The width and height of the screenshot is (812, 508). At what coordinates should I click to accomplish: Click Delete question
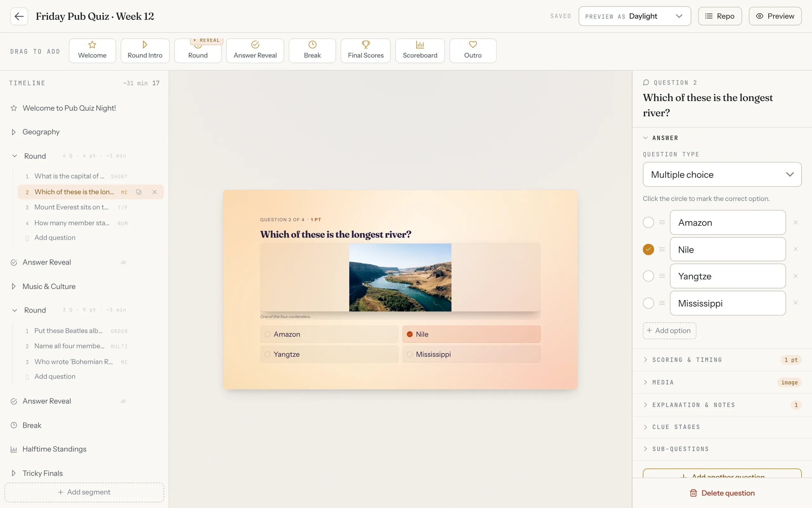pyautogui.click(x=722, y=493)
